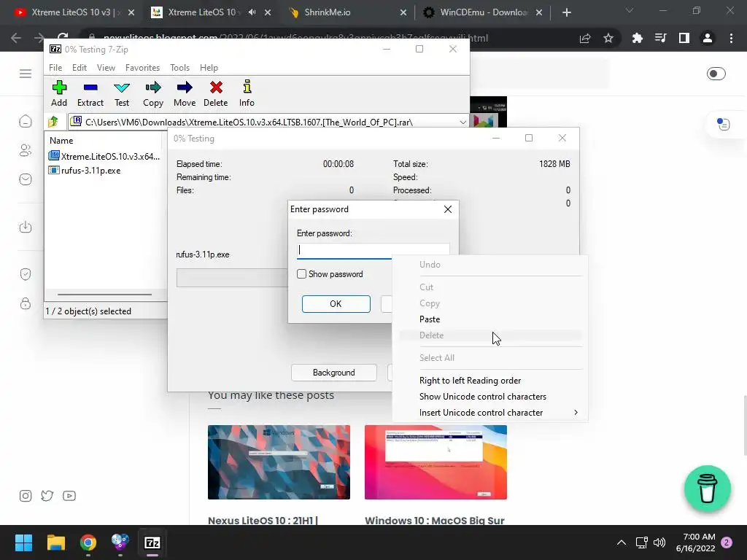This screenshot has width=747, height=560.
Task: Click the Extract toolbar icon
Action: [x=90, y=94]
